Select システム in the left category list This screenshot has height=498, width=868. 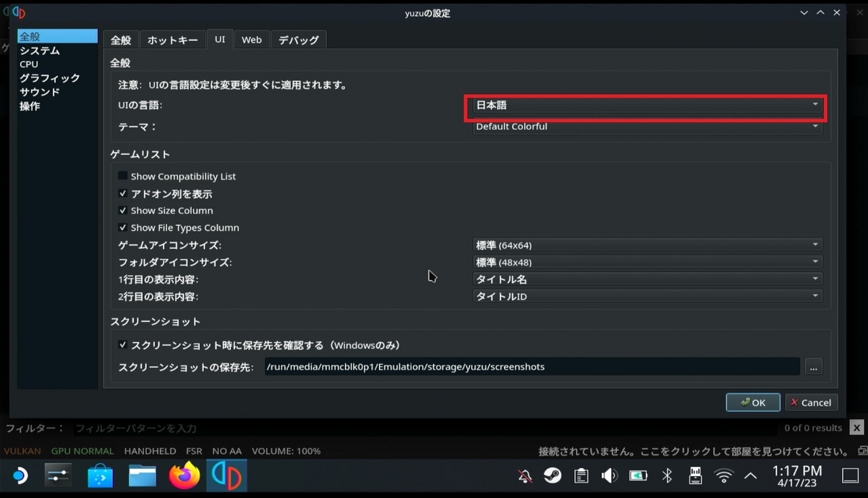point(58,51)
